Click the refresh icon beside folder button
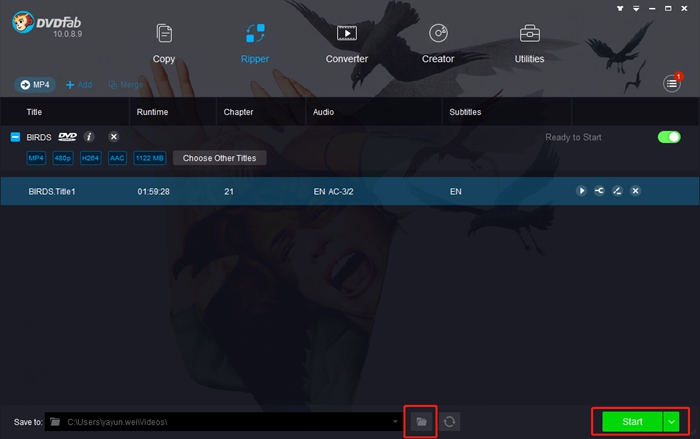The image size is (700, 439). pos(450,422)
